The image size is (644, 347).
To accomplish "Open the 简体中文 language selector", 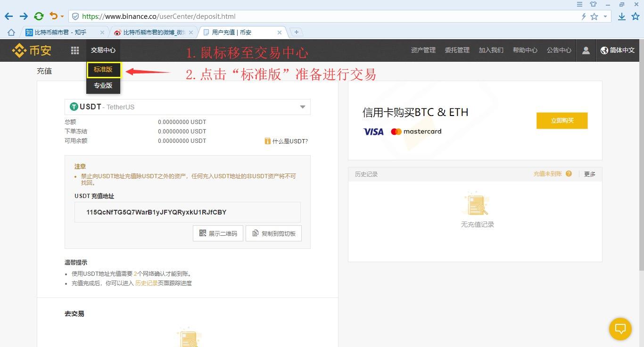I will click(x=618, y=50).
